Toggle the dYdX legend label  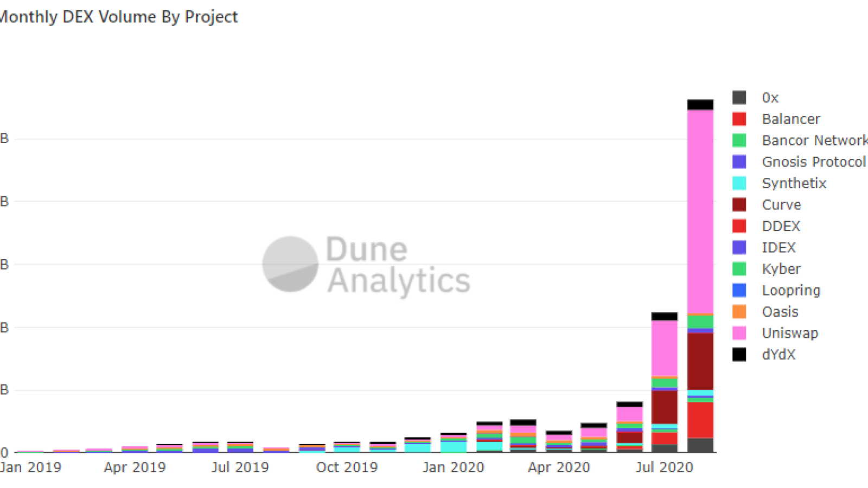point(778,355)
